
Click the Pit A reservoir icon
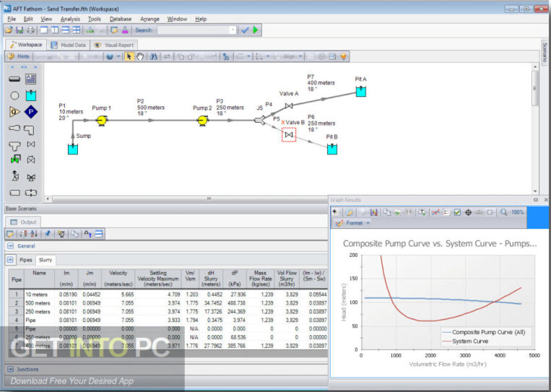361,92
